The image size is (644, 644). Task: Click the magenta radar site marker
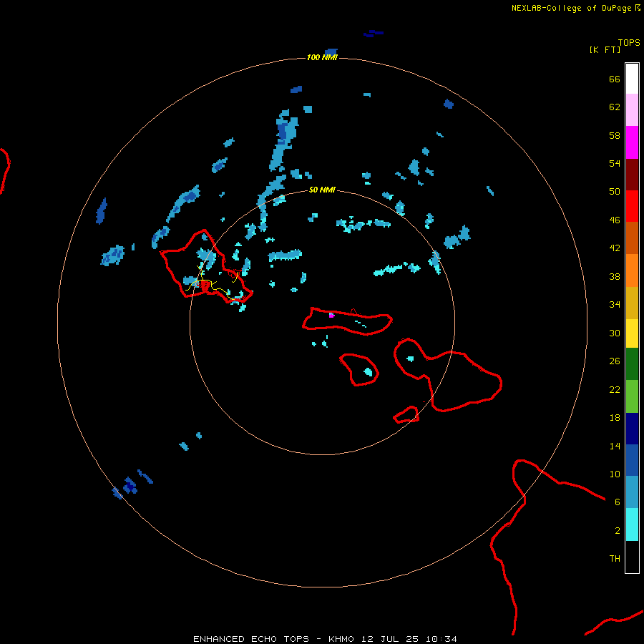click(331, 316)
